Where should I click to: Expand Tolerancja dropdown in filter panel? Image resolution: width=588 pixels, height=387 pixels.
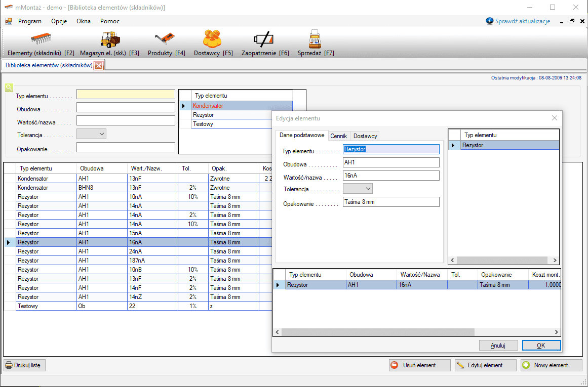pyautogui.click(x=102, y=134)
